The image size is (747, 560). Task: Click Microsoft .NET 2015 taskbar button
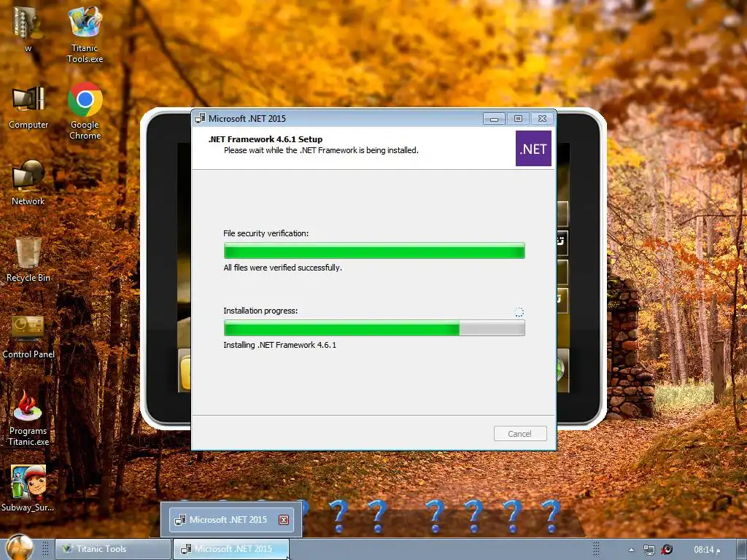pyautogui.click(x=231, y=549)
